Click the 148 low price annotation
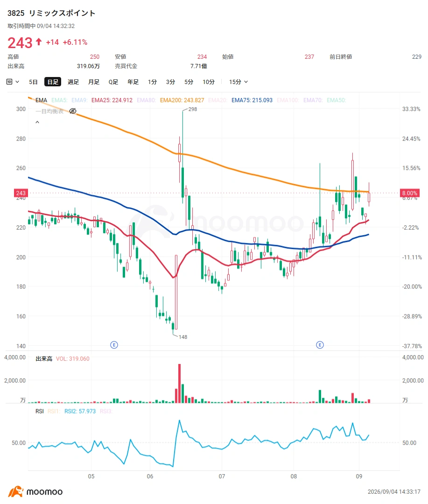 (182, 337)
